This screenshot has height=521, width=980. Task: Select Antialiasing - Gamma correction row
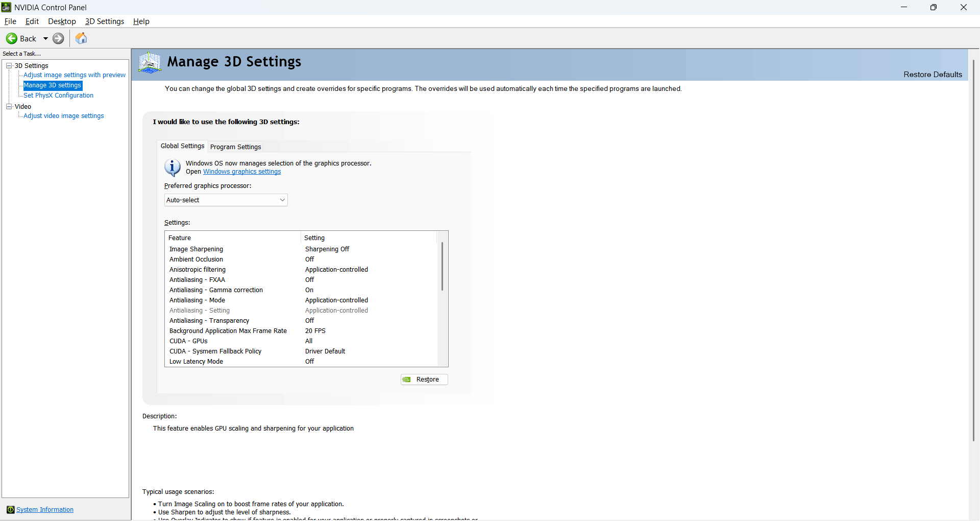tap(301, 290)
